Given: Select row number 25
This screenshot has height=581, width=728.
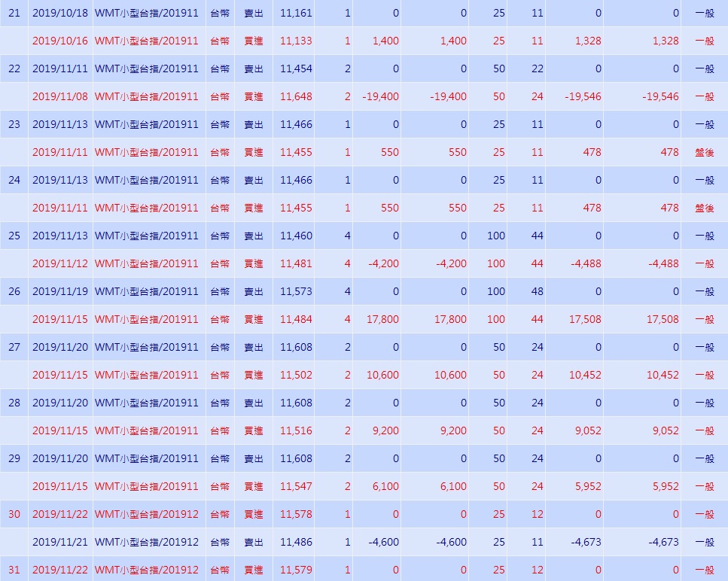Looking at the screenshot, I should [14, 236].
